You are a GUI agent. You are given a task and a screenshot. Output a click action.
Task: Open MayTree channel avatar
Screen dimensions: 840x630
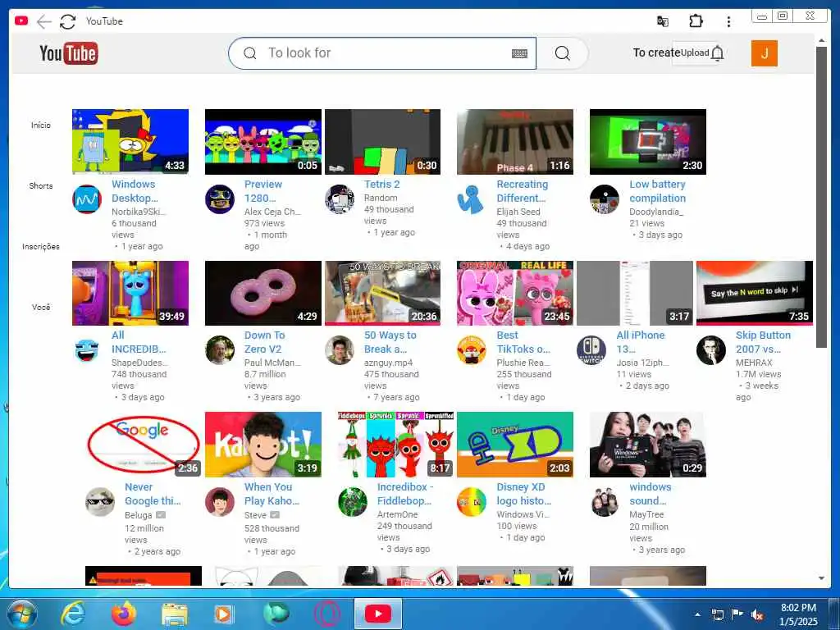[x=605, y=502]
